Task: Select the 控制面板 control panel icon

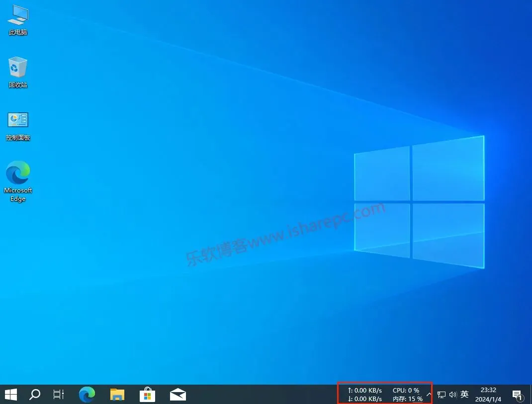Action: pyautogui.click(x=17, y=126)
